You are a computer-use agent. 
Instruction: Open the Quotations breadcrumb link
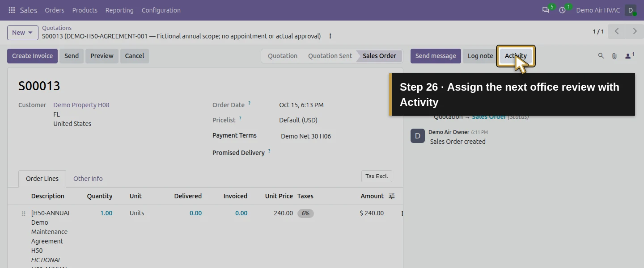[57, 28]
